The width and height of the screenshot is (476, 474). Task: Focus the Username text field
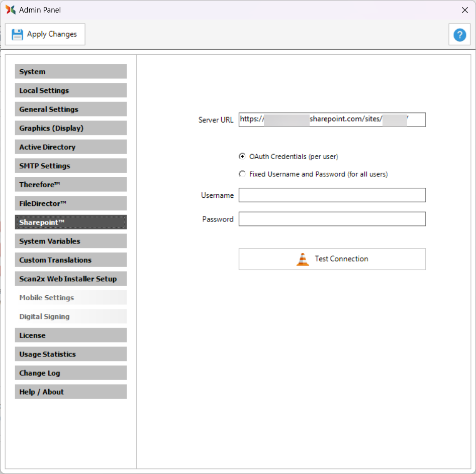(x=332, y=195)
